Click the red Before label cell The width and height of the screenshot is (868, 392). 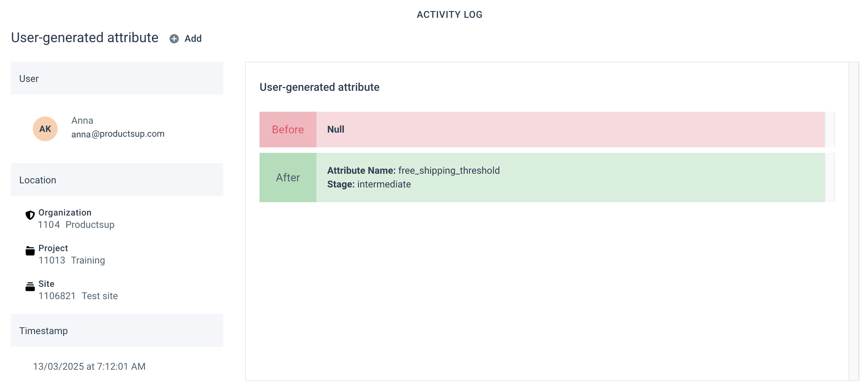(288, 130)
